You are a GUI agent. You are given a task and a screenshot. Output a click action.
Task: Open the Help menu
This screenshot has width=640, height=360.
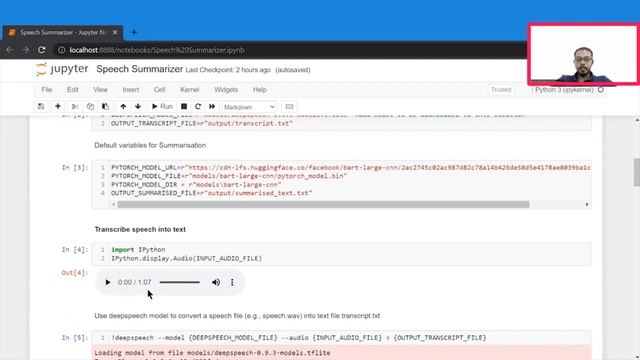pos(259,90)
